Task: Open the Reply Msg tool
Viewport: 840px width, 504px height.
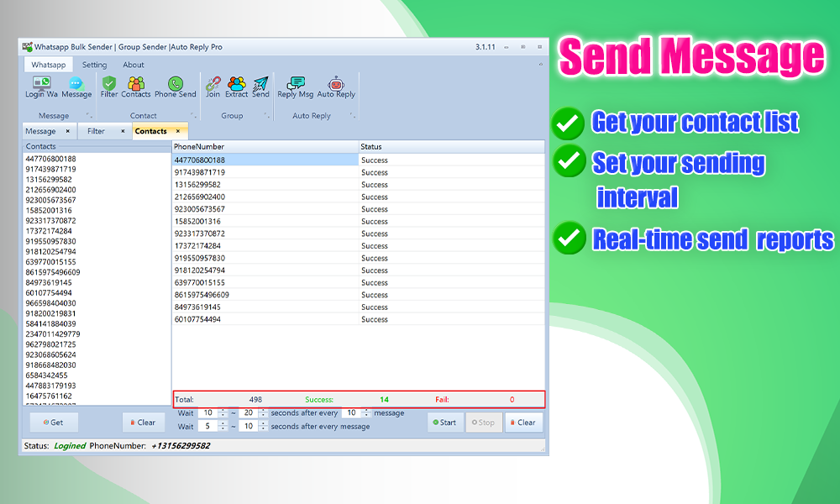Action: tap(295, 87)
